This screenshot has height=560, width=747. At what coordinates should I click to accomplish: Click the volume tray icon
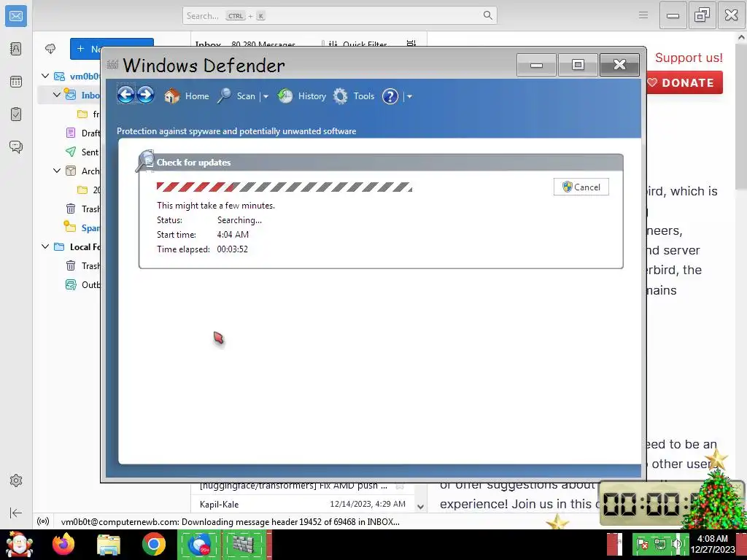pyautogui.click(x=677, y=544)
